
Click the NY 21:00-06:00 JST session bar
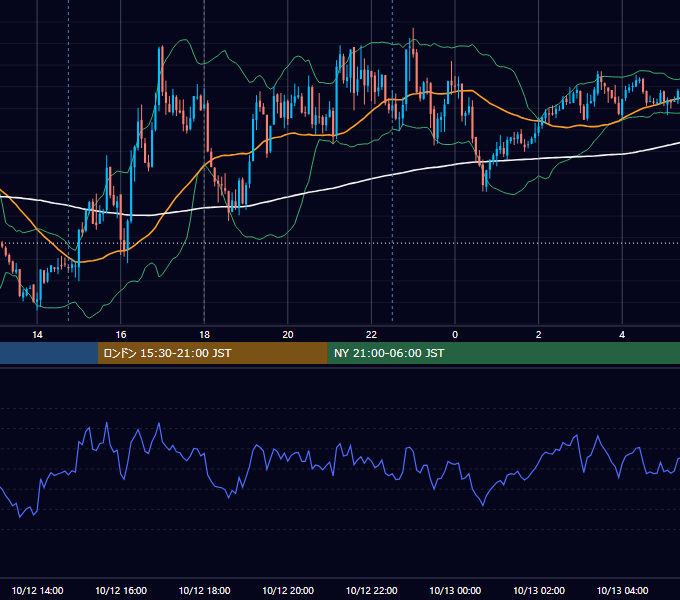(x=503, y=353)
